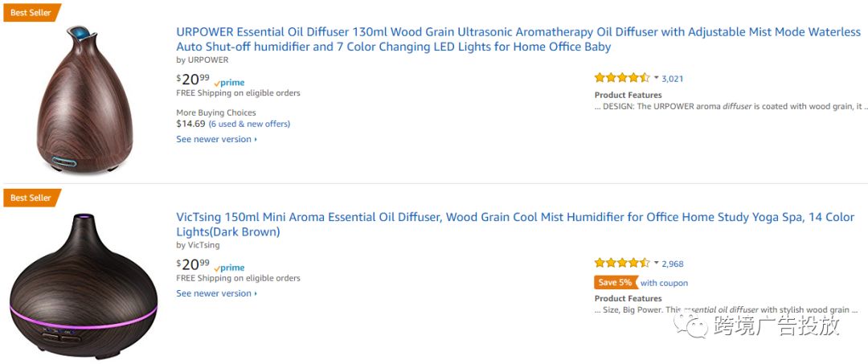Click the Best Seller badge on VicTsing listing
Screen dimensions: 868x364
31,198
